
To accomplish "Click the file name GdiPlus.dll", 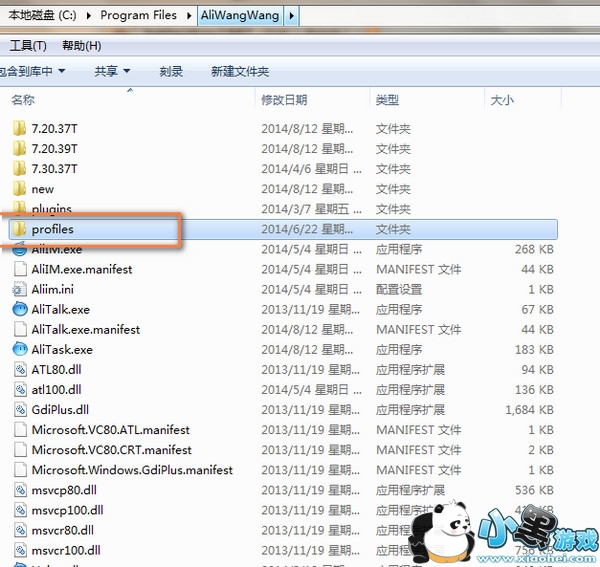I will [x=60, y=410].
